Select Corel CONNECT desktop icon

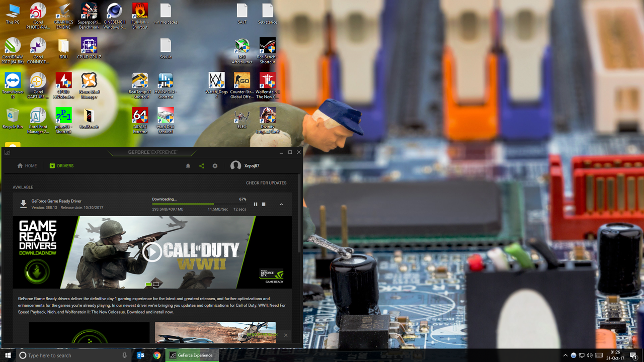coord(38,51)
